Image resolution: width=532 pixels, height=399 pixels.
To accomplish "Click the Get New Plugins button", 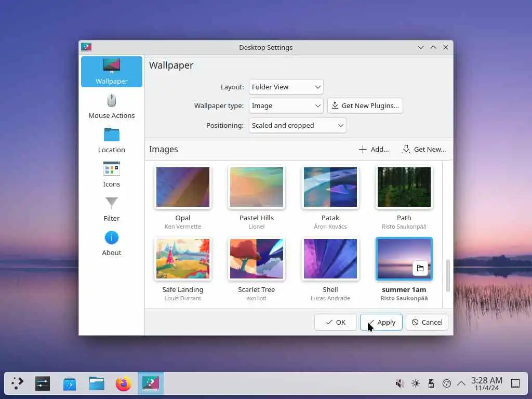I will (x=365, y=105).
